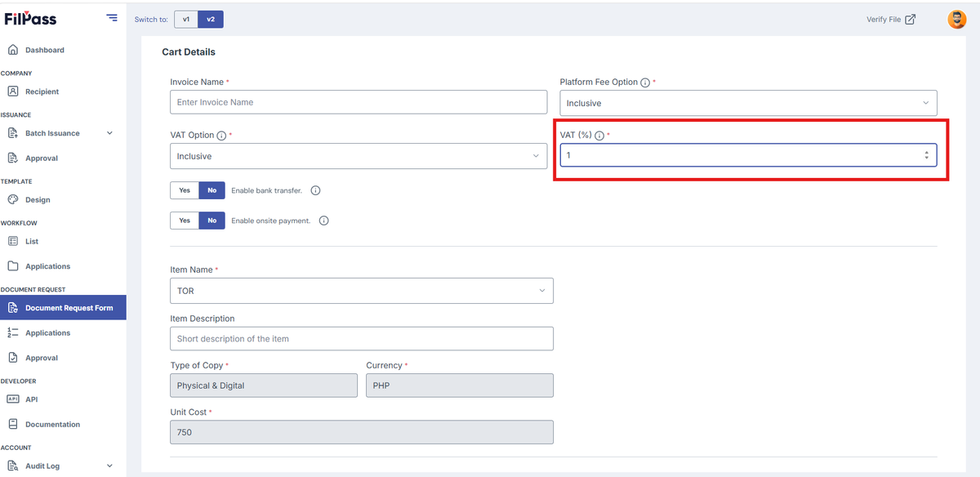Click the Dashboard home icon
Image resolution: width=980 pixels, height=477 pixels.
click(x=12, y=50)
